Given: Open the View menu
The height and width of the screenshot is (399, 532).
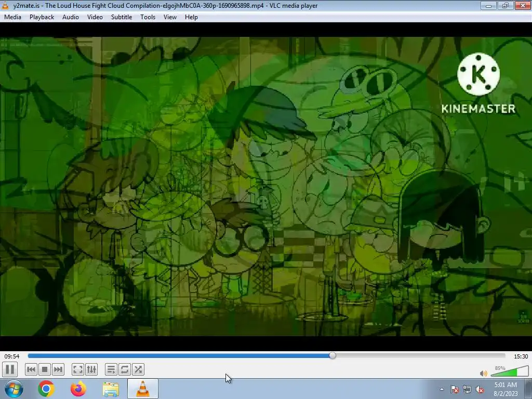Looking at the screenshot, I should (x=170, y=17).
